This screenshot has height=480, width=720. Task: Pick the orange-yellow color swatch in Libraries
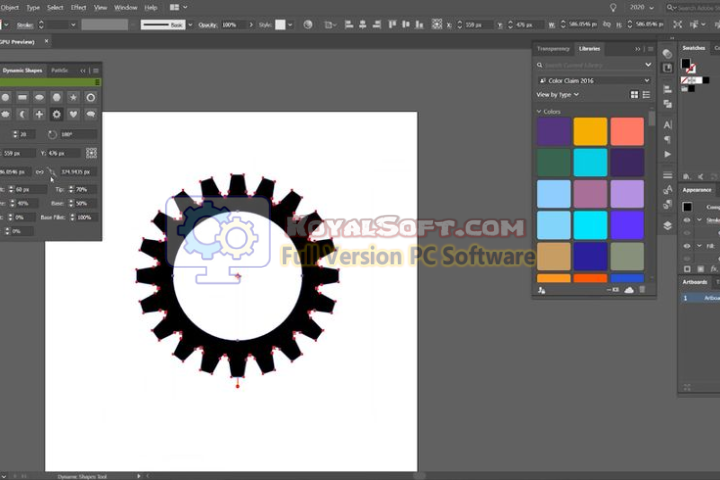pyautogui.click(x=590, y=131)
